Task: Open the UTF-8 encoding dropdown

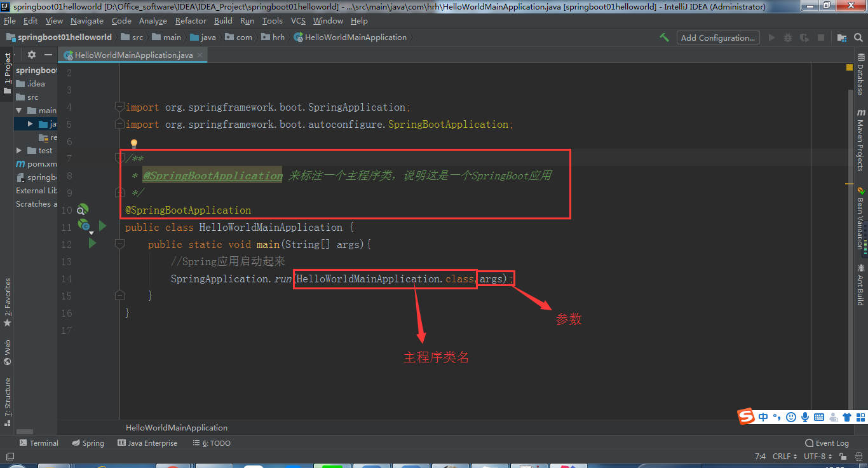Action: (x=818, y=456)
